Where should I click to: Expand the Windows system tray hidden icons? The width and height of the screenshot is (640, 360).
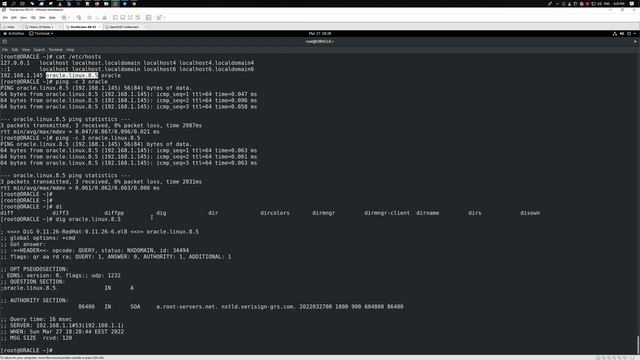click(558, 4)
